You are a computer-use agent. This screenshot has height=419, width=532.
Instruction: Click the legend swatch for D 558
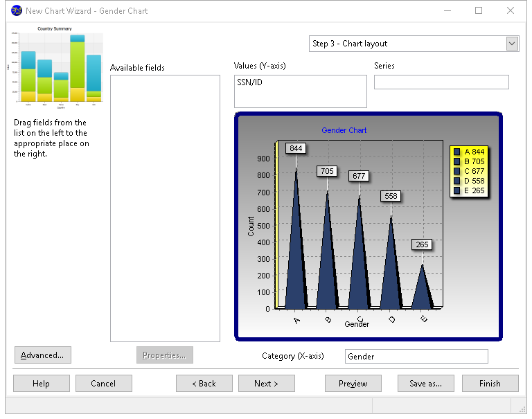456,181
